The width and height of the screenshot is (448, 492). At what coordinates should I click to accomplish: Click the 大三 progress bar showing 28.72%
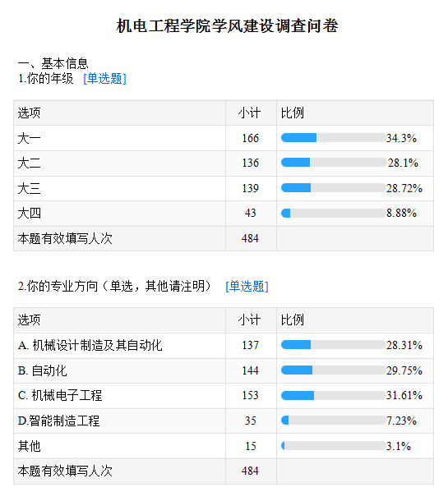point(334,188)
